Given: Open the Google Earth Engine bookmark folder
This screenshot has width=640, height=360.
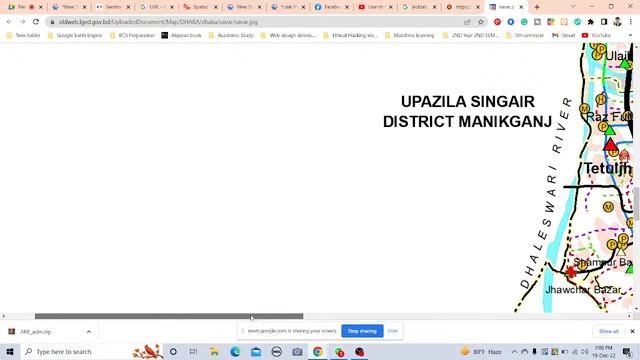Looking at the screenshot, I should click(75, 36).
